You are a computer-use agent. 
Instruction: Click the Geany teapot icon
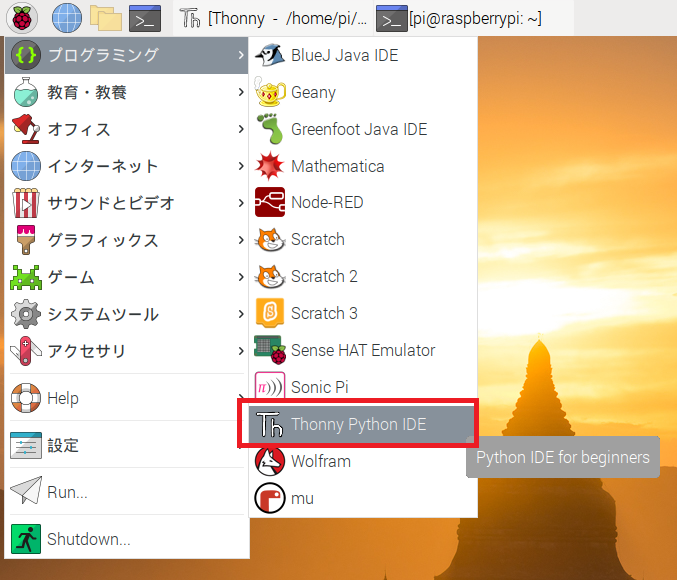270,92
